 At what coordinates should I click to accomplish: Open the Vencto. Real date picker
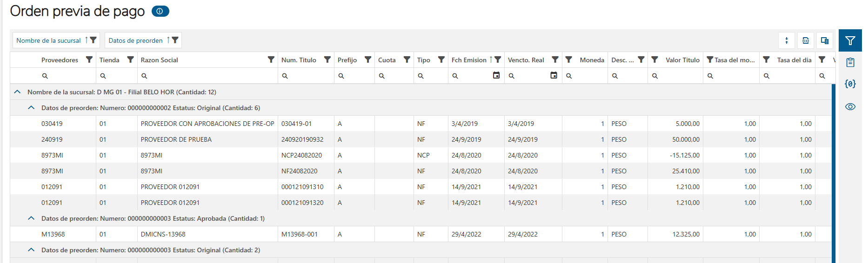pyautogui.click(x=554, y=75)
